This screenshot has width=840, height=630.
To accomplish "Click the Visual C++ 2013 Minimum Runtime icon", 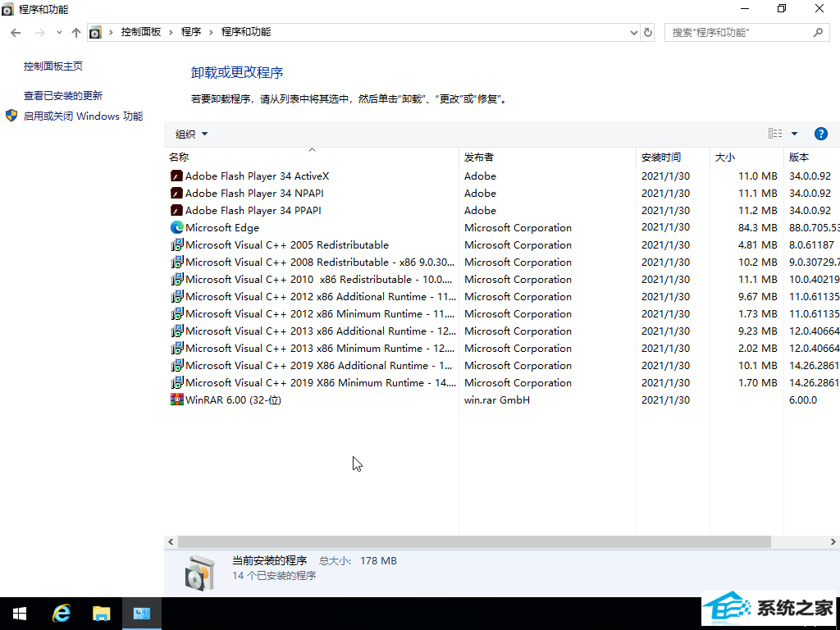I will (177, 348).
